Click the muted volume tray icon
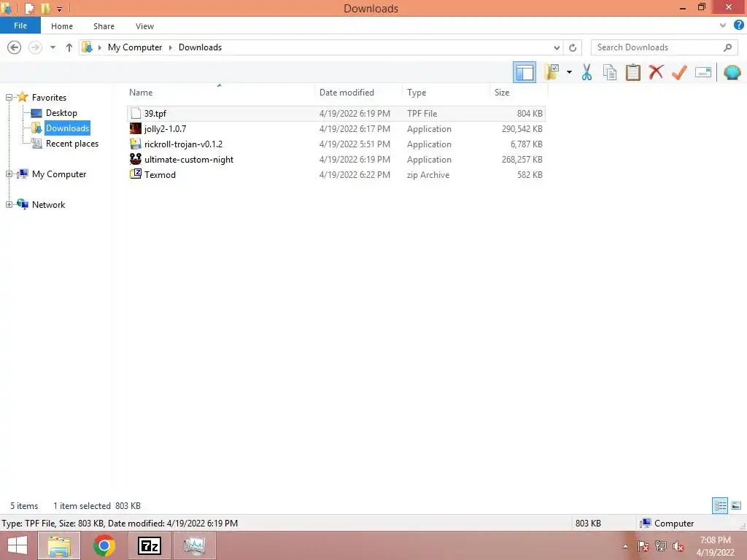 [x=678, y=546]
